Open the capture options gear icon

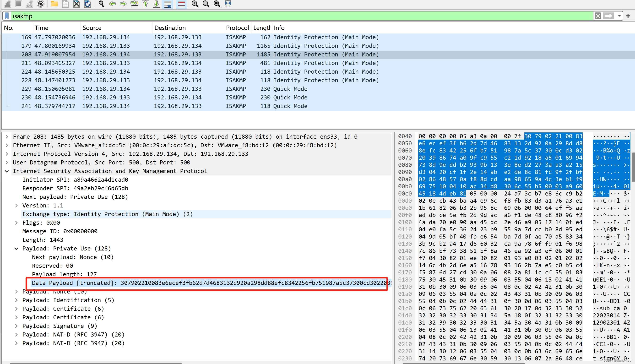pyautogui.click(x=40, y=4)
